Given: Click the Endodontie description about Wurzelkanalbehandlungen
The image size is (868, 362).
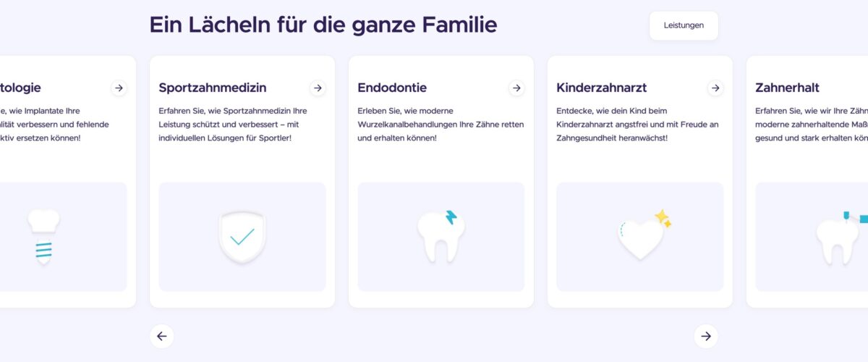Looking at the screenshot, I should 441,124.
